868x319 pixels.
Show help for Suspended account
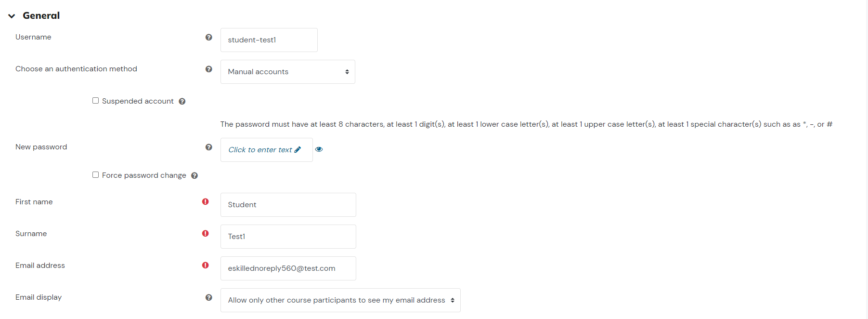coord(182,101)
